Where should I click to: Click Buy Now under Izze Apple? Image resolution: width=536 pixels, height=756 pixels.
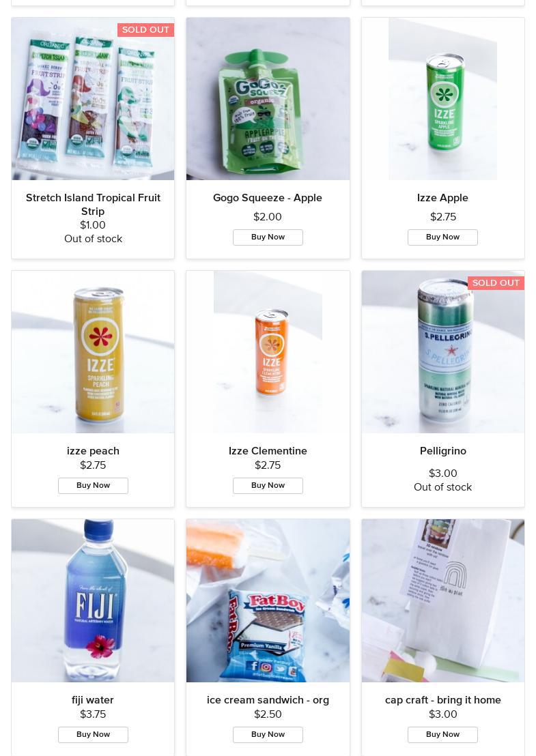pos(442,237)
